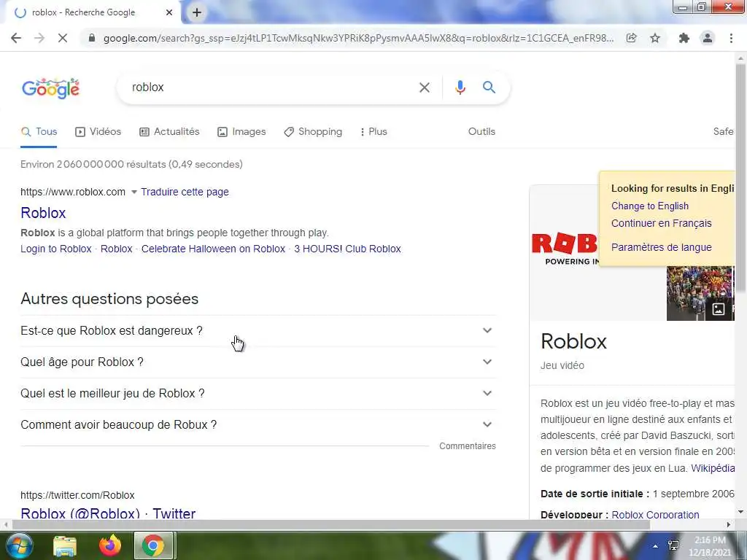The width and height of the screenshot is (747, 560).
Task: Click the padlock site info icon
Action: pyautogui.click(x=92, y=38)
